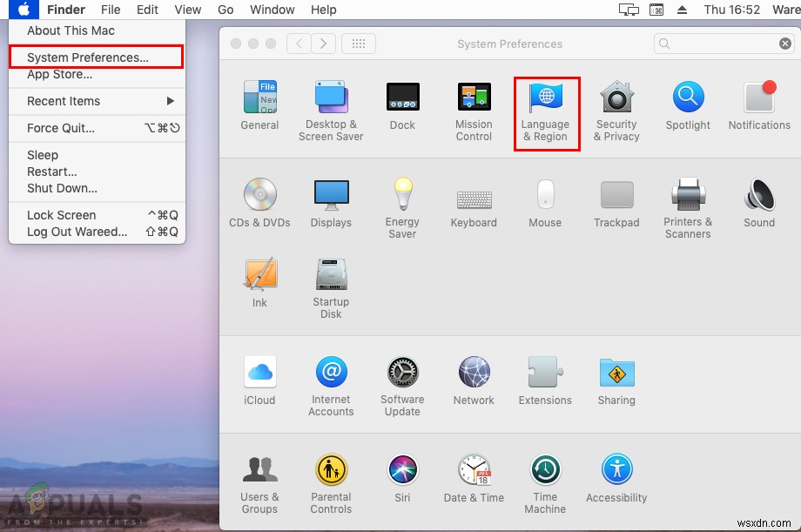Viewport: 801px width, 532px height.
Task: Open Language & Region preferences
Action: pyautogui.click(x=546, y=108)
